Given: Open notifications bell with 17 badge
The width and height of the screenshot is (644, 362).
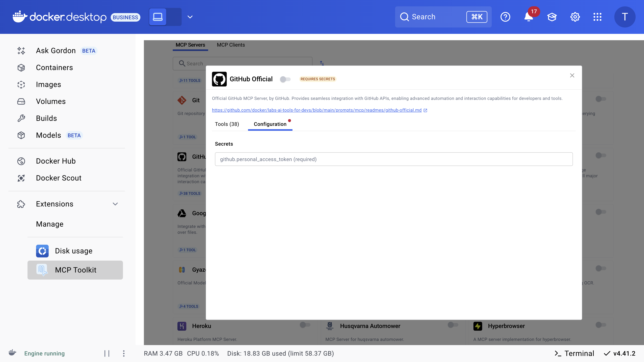Looking at the screenshot, I should click(529, 17).
